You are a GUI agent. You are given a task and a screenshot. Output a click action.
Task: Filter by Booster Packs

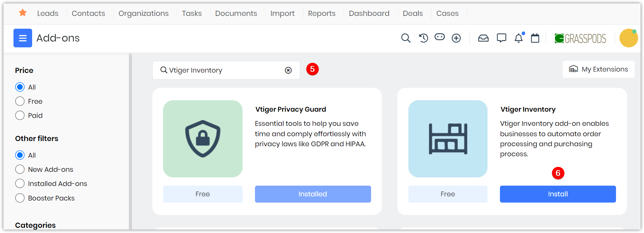(20, 198)
